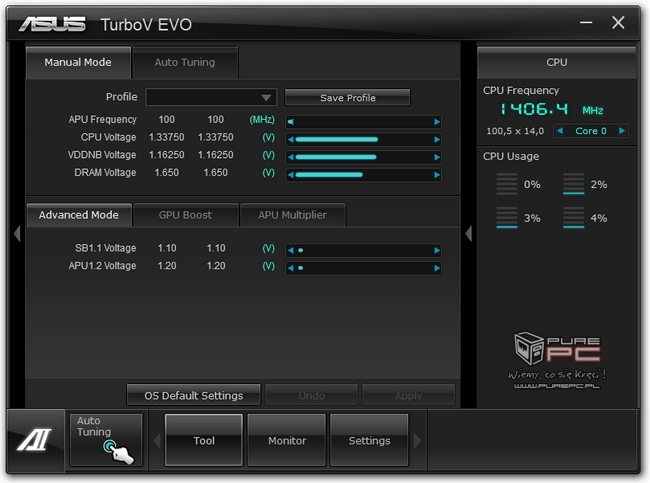Switch to Auto Tuning tab
This screenshot has width=650, height=483.
[185, 63]
